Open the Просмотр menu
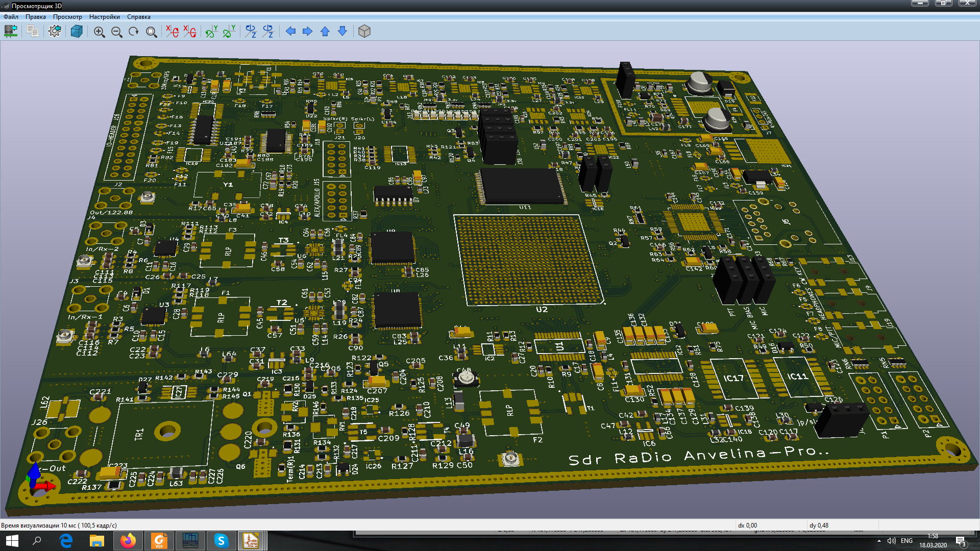The width and height of the screenshot is (980, 551). (67, 17)
